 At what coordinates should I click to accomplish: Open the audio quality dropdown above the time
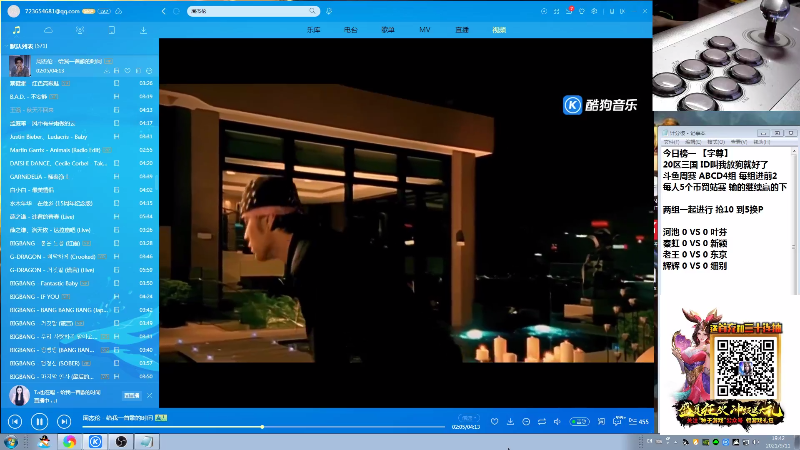tap(468, 418)
